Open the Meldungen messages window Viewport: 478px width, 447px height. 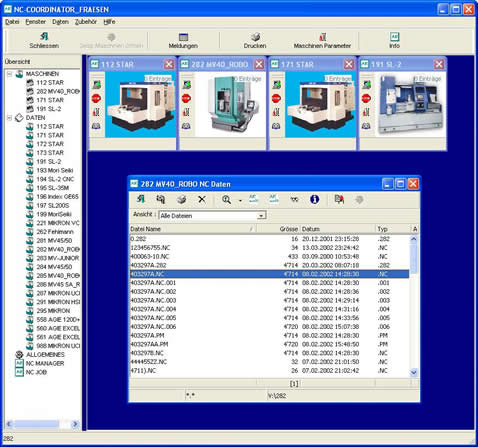[x=183, y=40]
